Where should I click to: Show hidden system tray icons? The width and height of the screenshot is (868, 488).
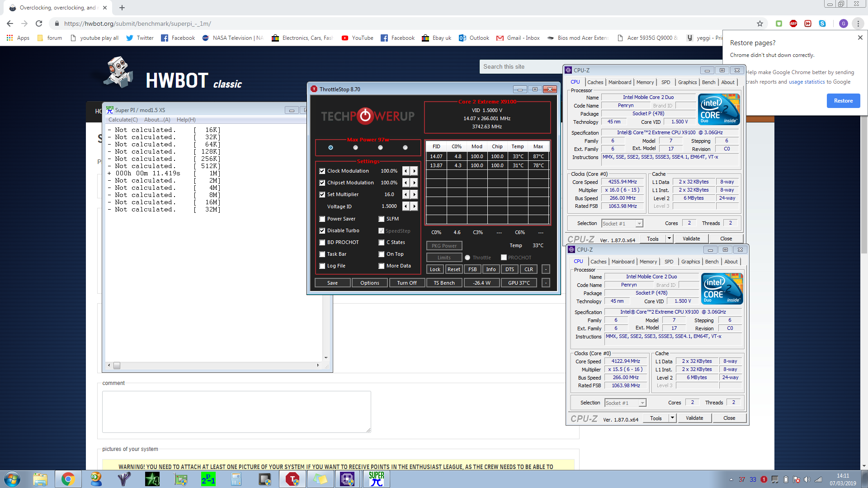point(731,479)
